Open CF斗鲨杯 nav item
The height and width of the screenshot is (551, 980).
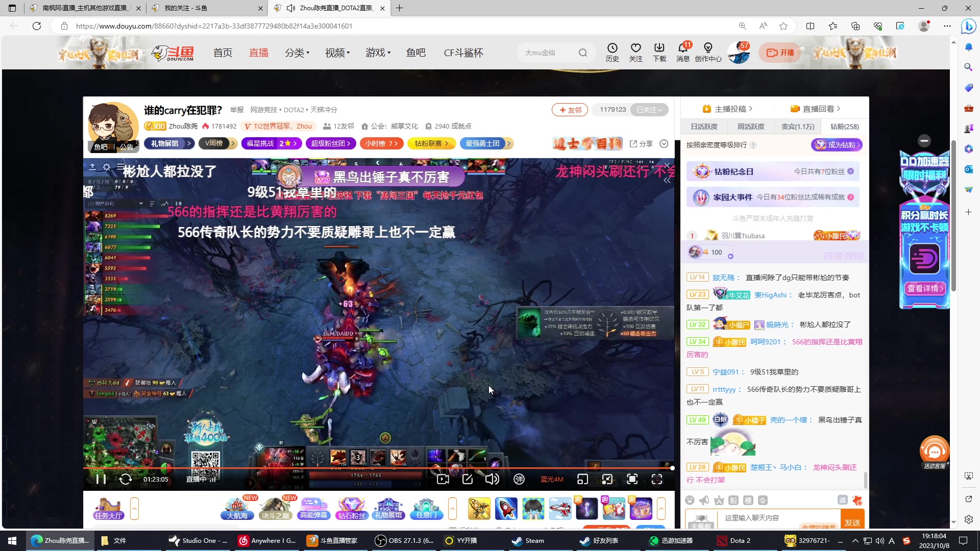pos(463,53)
